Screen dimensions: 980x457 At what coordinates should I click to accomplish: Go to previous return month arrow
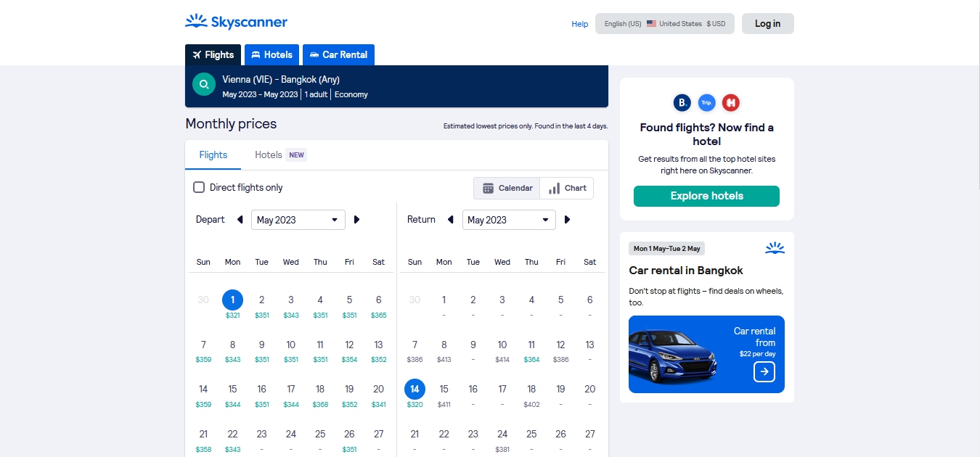tap(450, 220)
